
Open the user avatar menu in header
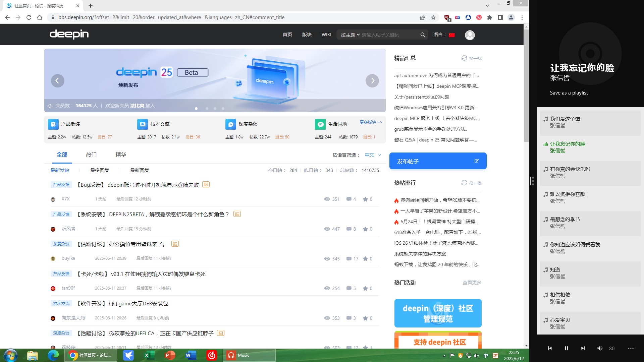(470, 35)
